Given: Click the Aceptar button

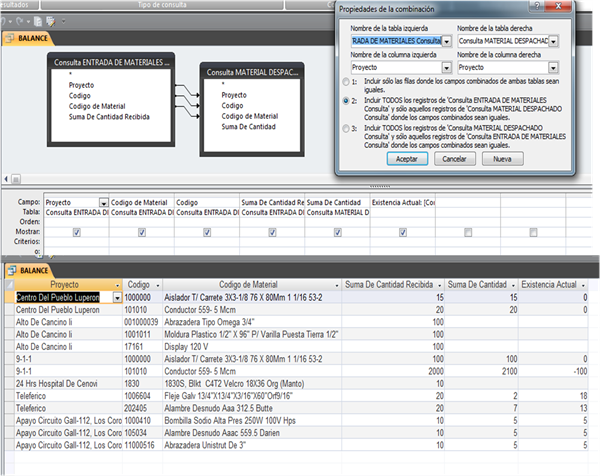Looking at the screenshot, I should pyautogui.click(x=406, y=158).
